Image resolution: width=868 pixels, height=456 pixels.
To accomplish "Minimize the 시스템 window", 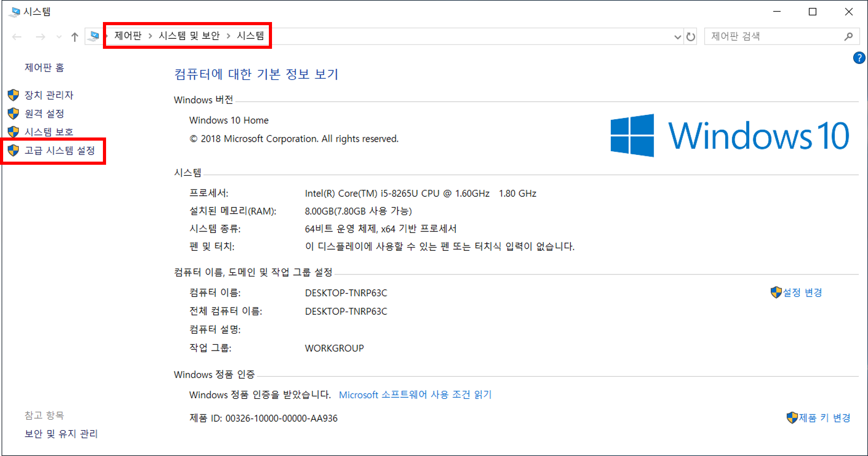I will pos(777,12).
